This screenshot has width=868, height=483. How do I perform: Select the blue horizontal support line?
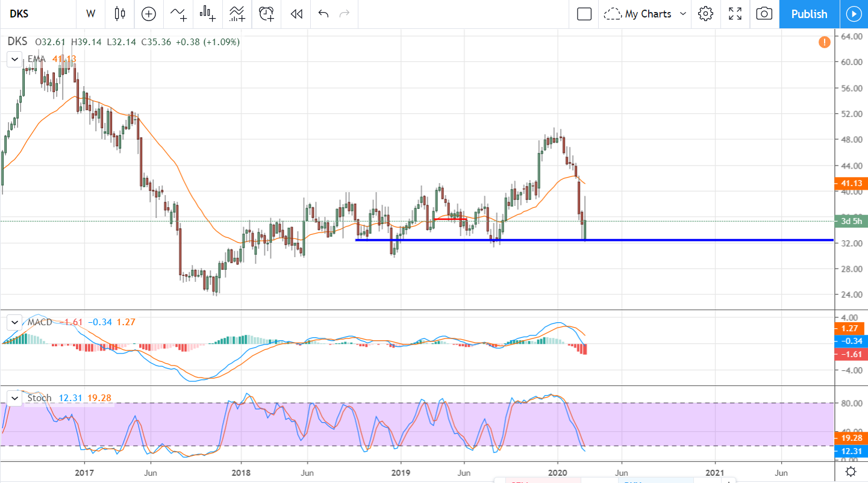coord(595,240)
